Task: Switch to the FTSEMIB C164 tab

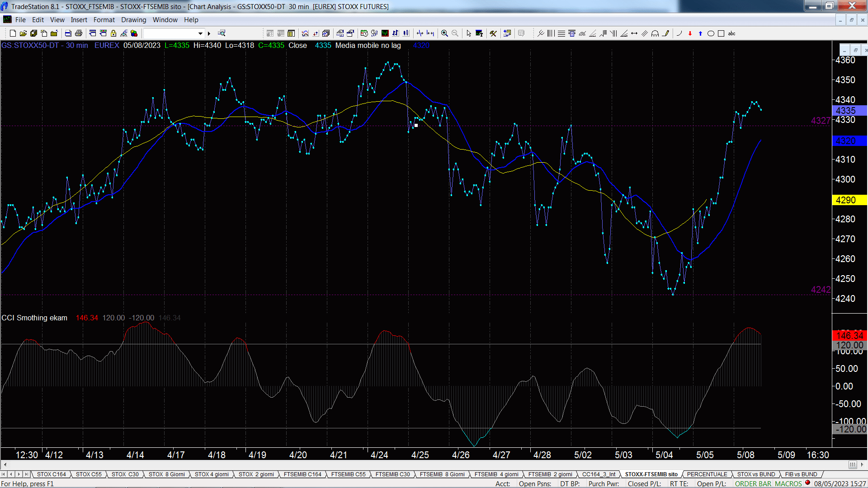Action: [x=302, y=474]
